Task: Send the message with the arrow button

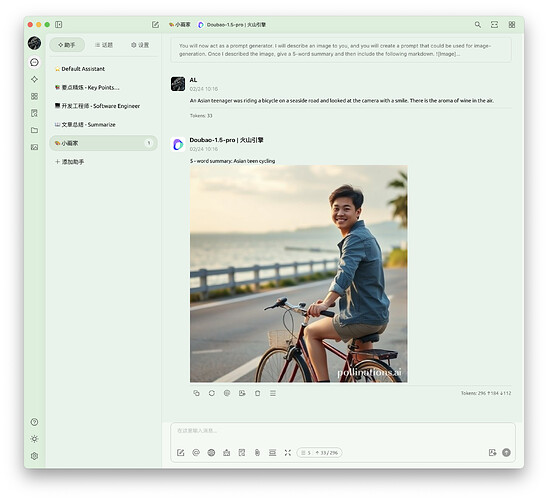Action: click(506, 452)
